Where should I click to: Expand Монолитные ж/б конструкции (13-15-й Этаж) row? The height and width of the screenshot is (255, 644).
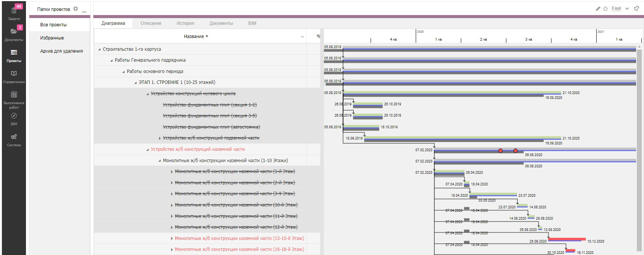coord(172,238)
